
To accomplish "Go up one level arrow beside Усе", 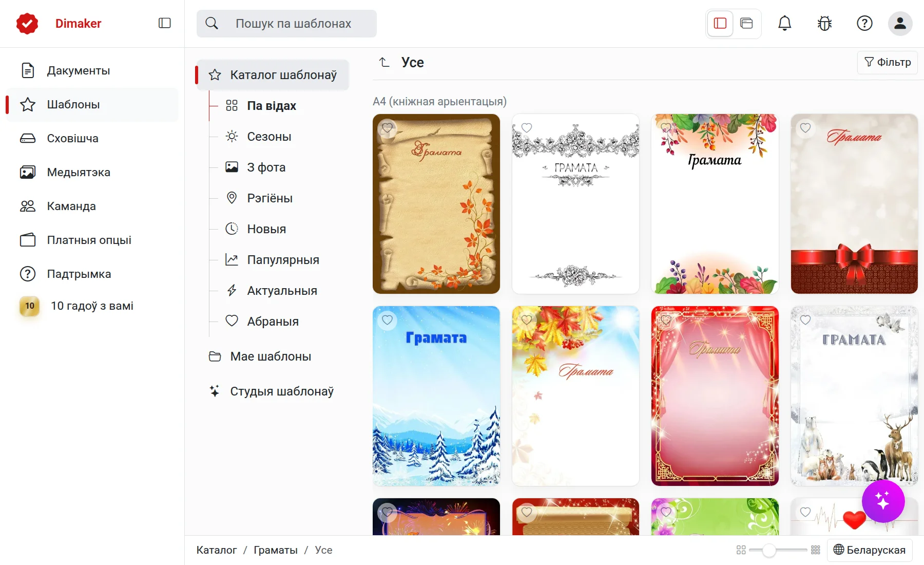I will click(x=384, y=62).
